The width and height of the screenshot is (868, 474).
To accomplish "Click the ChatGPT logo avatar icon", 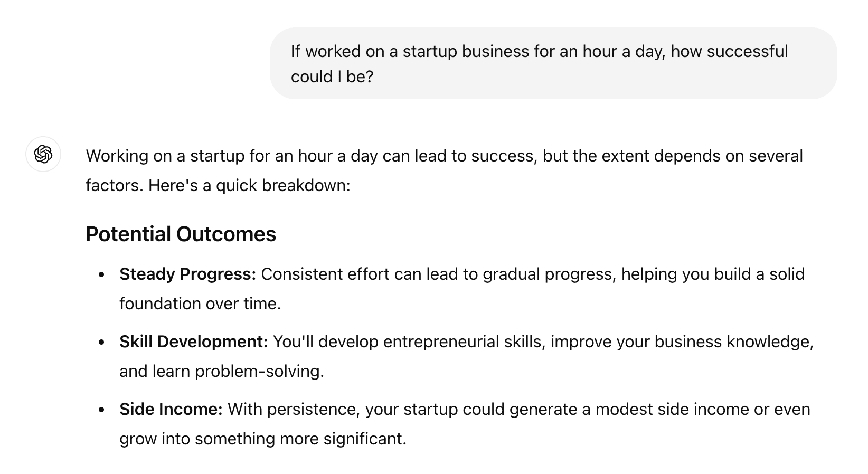I will [x=43, y=155].
